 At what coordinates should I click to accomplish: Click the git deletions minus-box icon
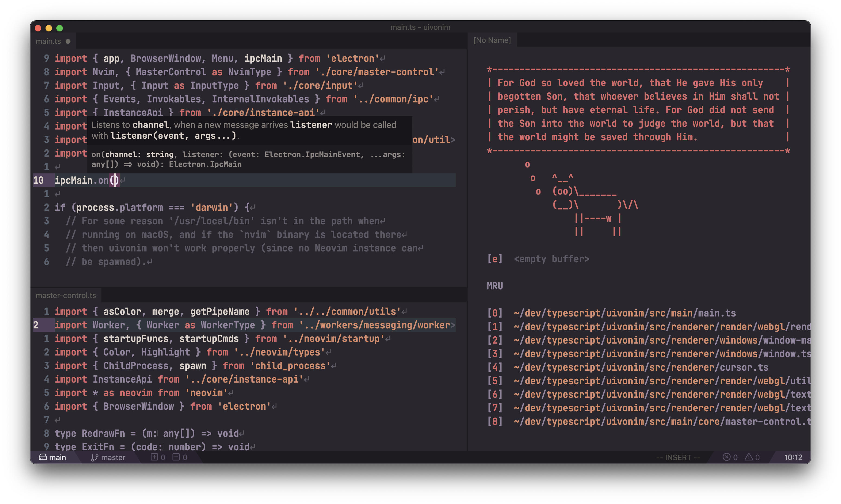tap(176, 457)
